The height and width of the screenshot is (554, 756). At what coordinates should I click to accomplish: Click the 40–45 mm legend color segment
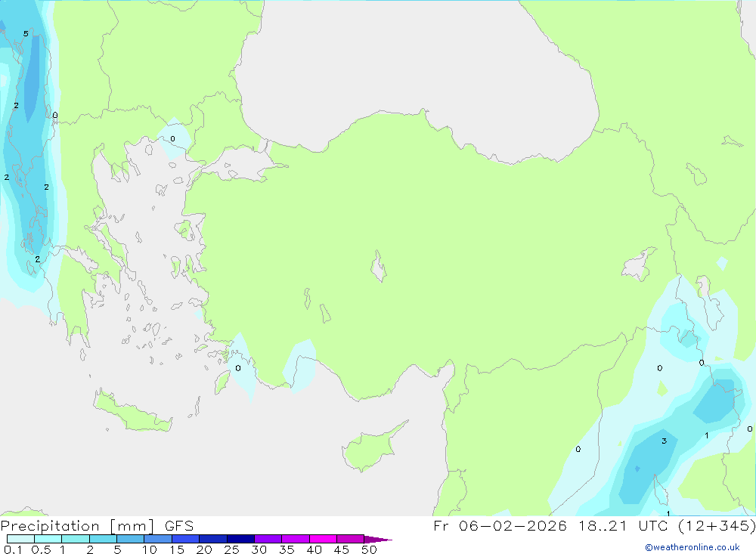coord(323,539)
